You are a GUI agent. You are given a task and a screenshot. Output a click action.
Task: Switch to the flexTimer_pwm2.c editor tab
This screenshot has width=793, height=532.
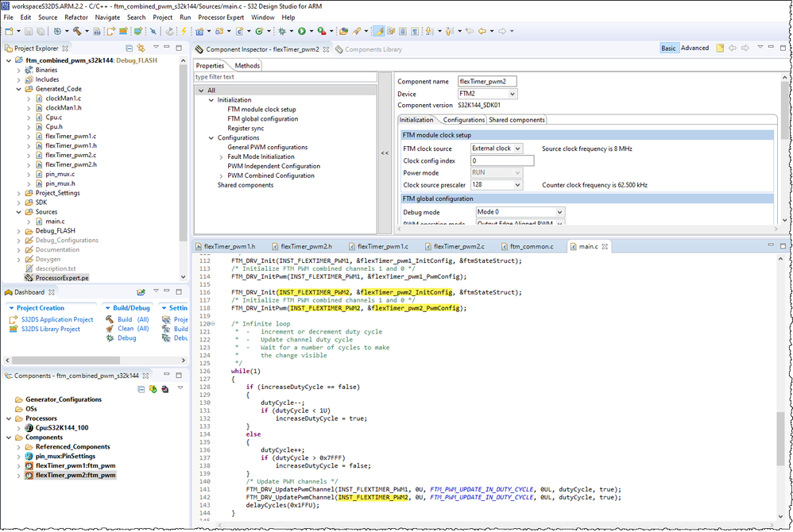click(x=459, y=246)
